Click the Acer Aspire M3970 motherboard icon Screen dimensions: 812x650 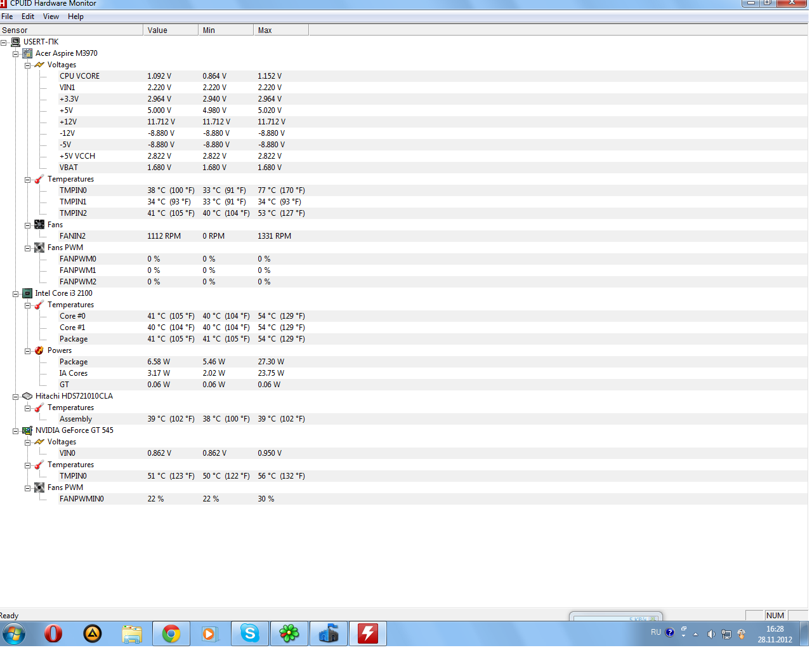[x=27, y=53]
